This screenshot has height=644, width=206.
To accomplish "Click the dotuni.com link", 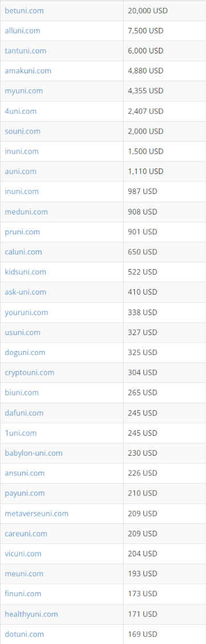I will (x=24, y=634).
